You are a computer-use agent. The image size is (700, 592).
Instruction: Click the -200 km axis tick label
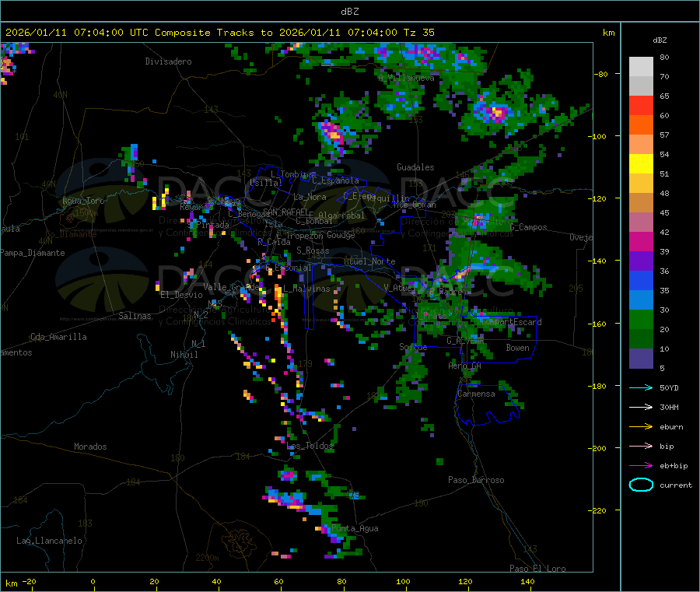[597, 448]
